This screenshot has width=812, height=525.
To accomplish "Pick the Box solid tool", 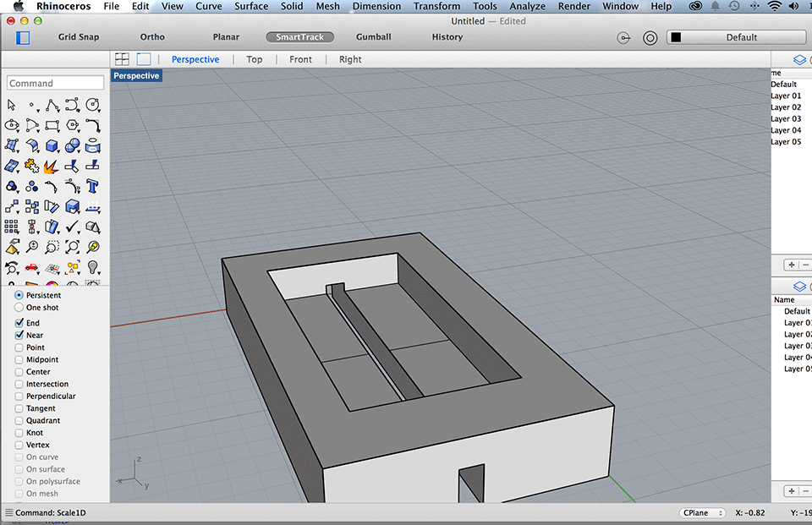I will pos(52,145).
